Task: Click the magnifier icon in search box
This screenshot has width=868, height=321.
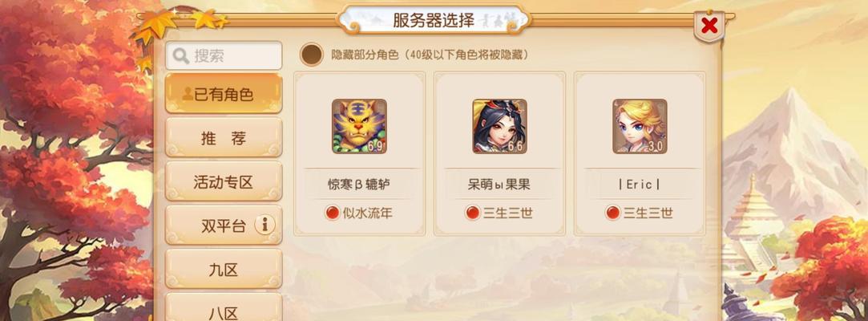Action: coord(181,56)
